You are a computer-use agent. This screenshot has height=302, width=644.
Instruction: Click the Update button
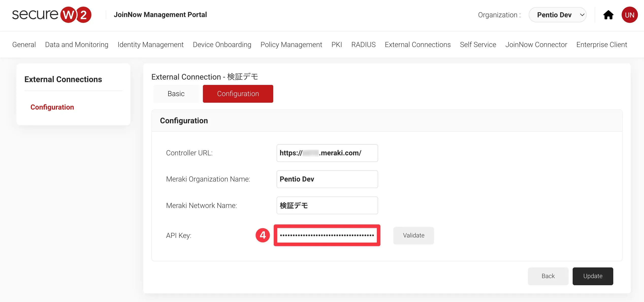coord(592,276)
